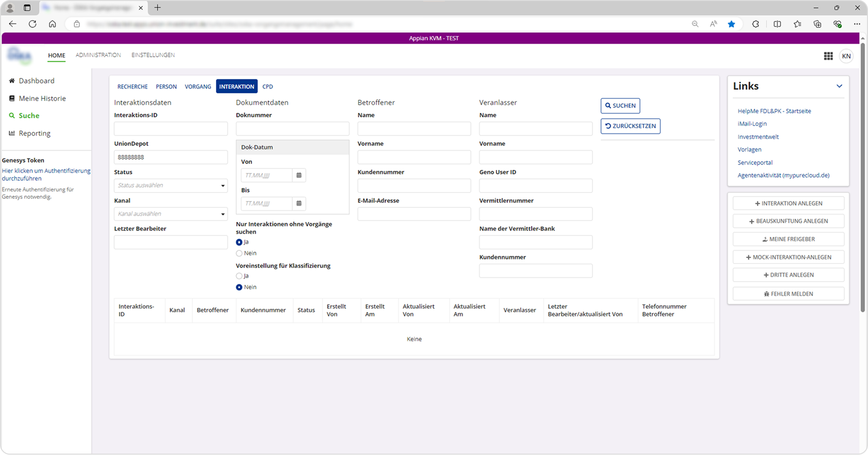Screen dimensions: 868x455
Task: Click the read aloud icon
Action: [713, 24]
